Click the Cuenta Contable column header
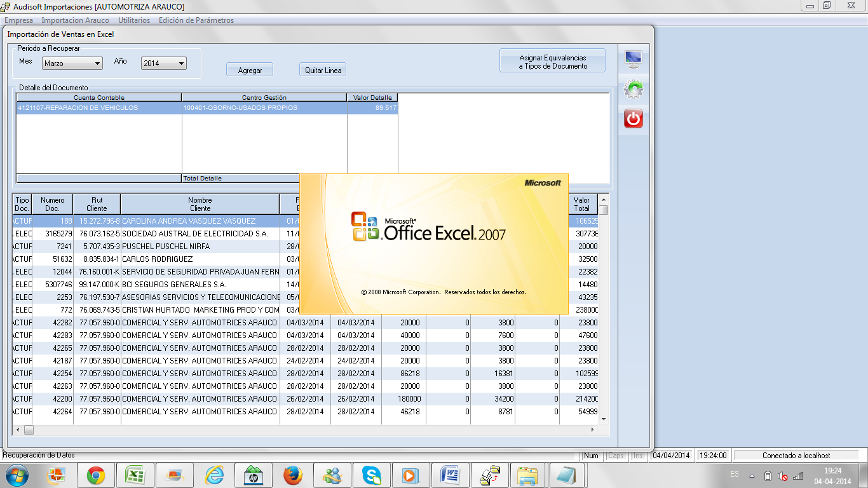Screen dimensions: 868x488 [x=99, y=97]
